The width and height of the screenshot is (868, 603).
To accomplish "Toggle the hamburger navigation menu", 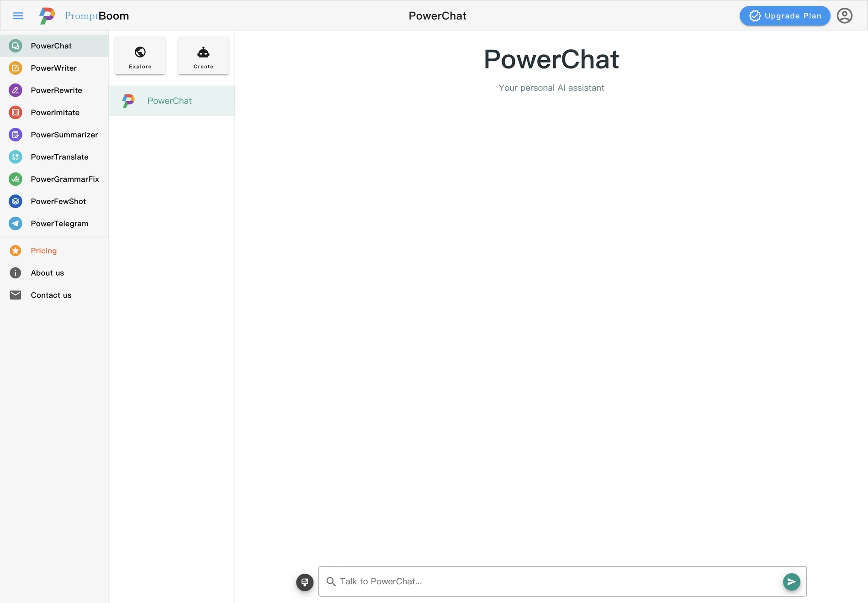I will 18,16.
